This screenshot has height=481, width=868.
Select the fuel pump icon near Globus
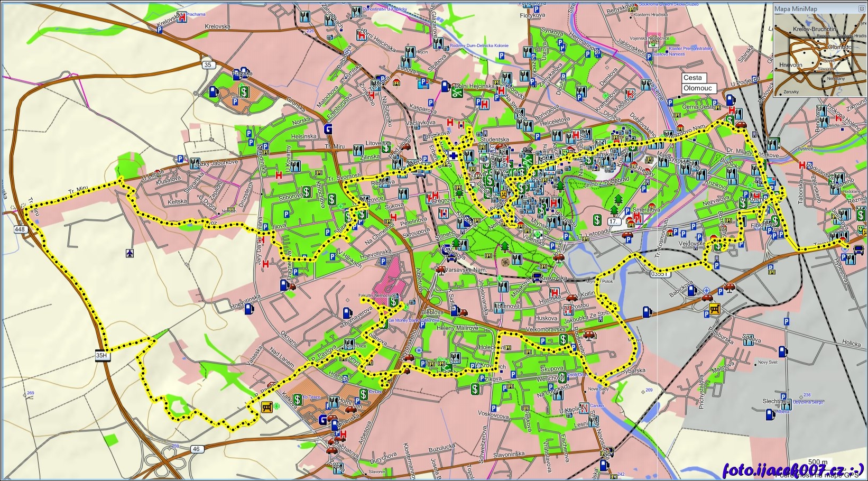point(213,91)
